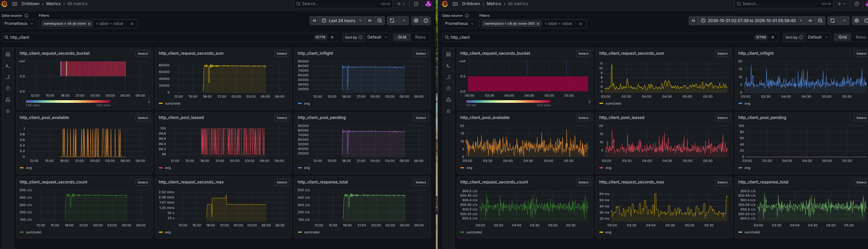
Task: Select http_client_request_seconds_count in the right window
Action: click(x=583, y=182)
